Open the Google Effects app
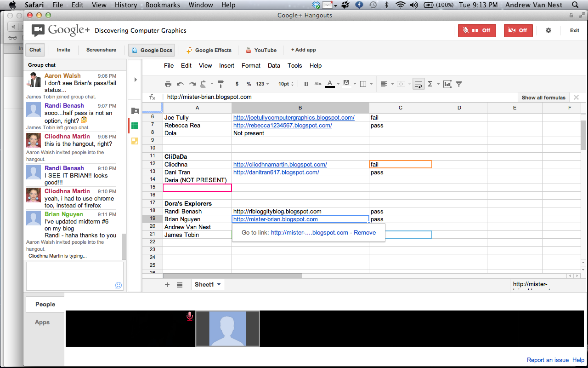The height and width of the screenshot is (368, 588). pyautogui.click(x=209, y=50)
